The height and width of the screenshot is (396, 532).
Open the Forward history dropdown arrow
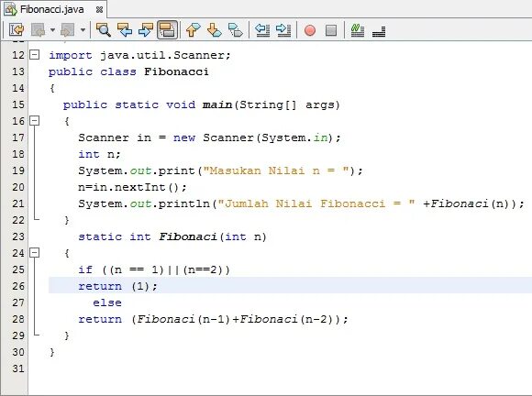point(83,30)
